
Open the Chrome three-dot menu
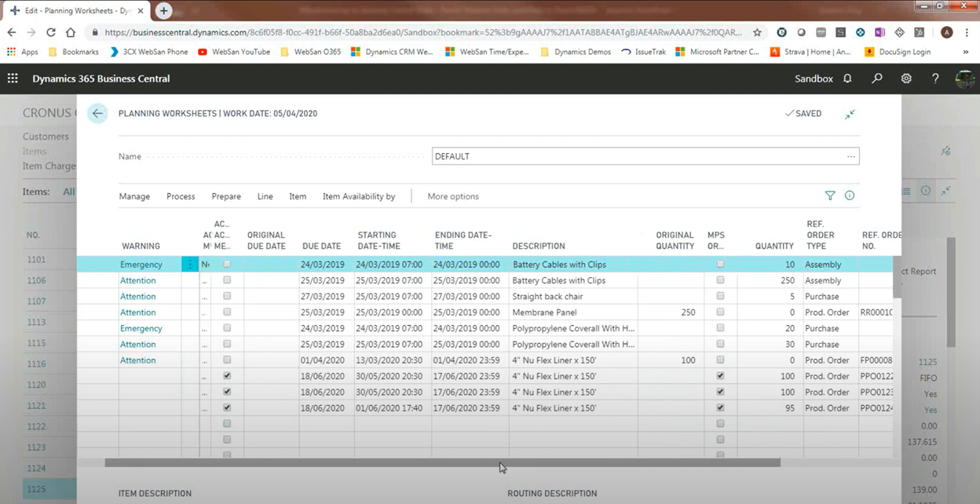tap(968, 33)
